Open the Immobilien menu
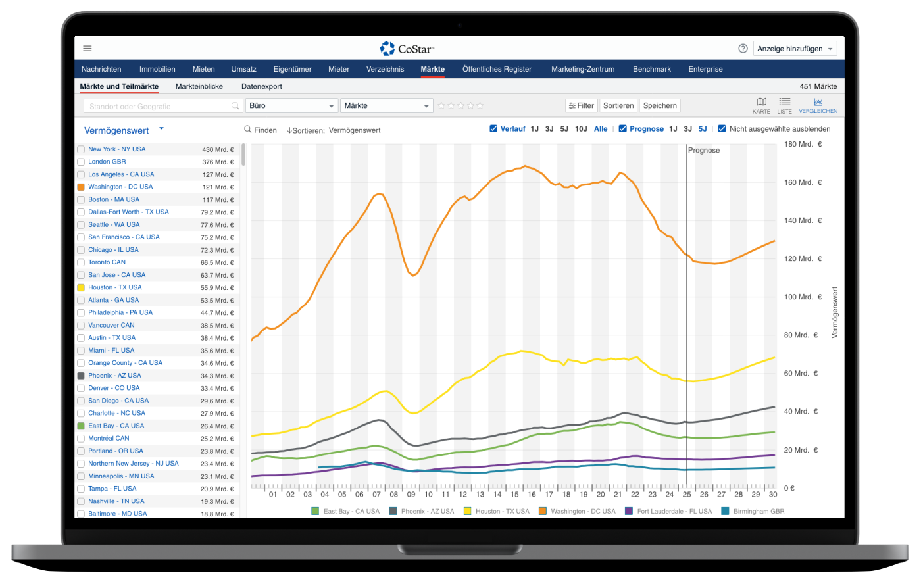The width and height of the screenshot is (921, 588). (157, 69)
